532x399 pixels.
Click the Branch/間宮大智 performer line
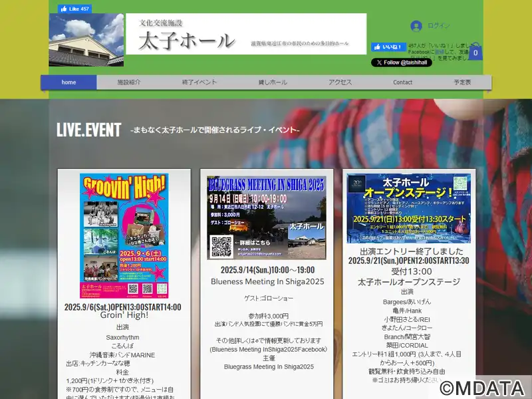pos(407,337)
